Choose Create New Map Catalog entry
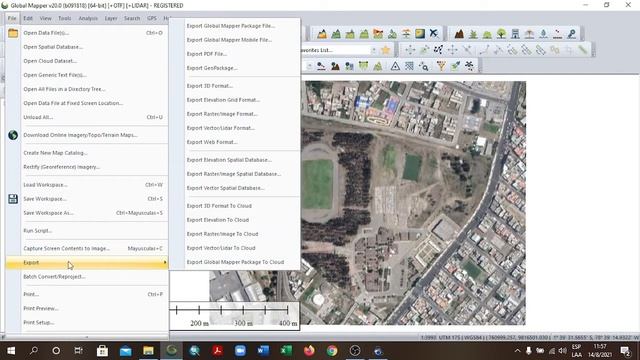The height and width of the screenshot is (360, 640). [x=87, y=153]
